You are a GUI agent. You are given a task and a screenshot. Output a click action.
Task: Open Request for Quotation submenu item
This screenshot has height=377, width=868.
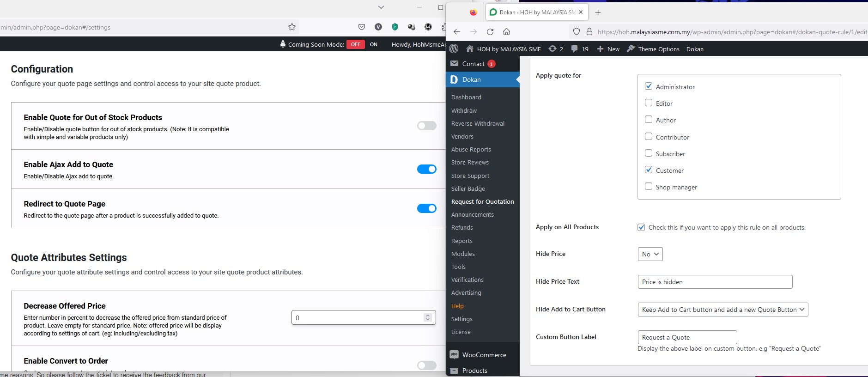[x=482, y=201]
